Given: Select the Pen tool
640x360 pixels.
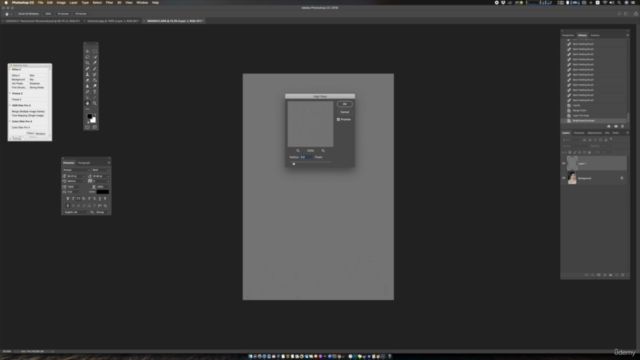Looking at the screenshot, I should pos(87,92).
